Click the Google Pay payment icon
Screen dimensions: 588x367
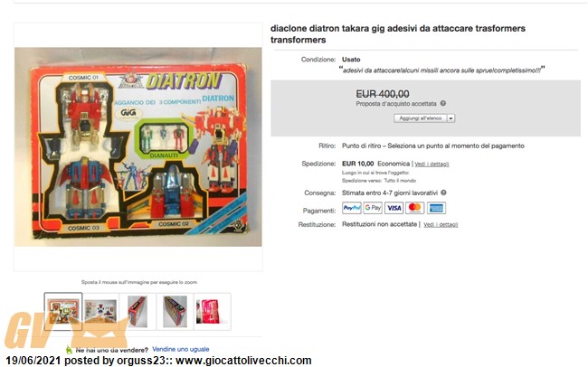coord(373,208)
